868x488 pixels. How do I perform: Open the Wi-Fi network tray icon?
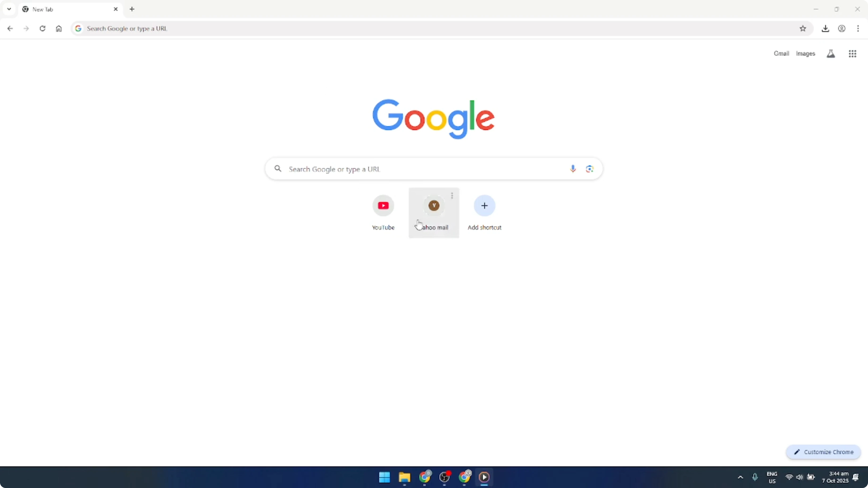click(789, 477)
